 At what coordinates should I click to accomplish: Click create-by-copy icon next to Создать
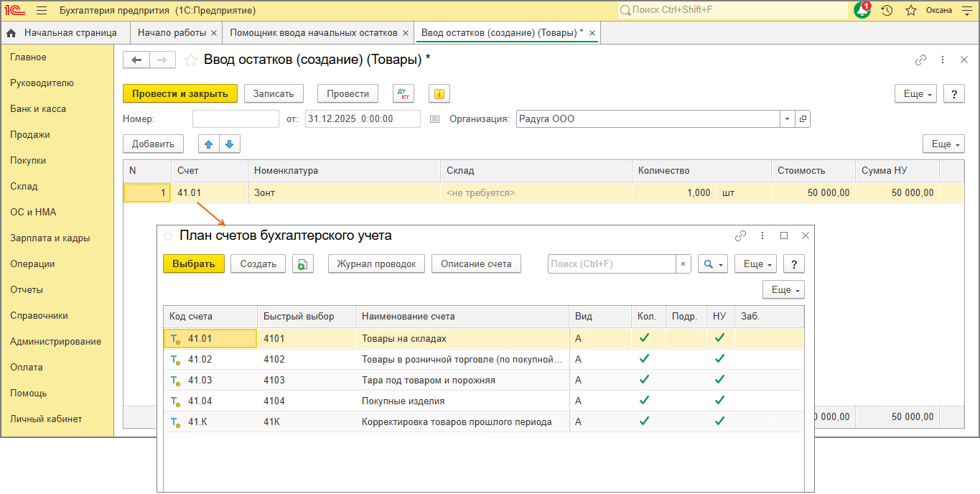[x=303, y=264]
